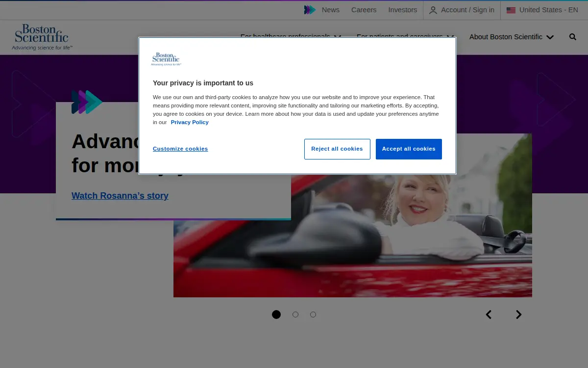Click the colorful arrows icon beside News

tap(310, 10)
